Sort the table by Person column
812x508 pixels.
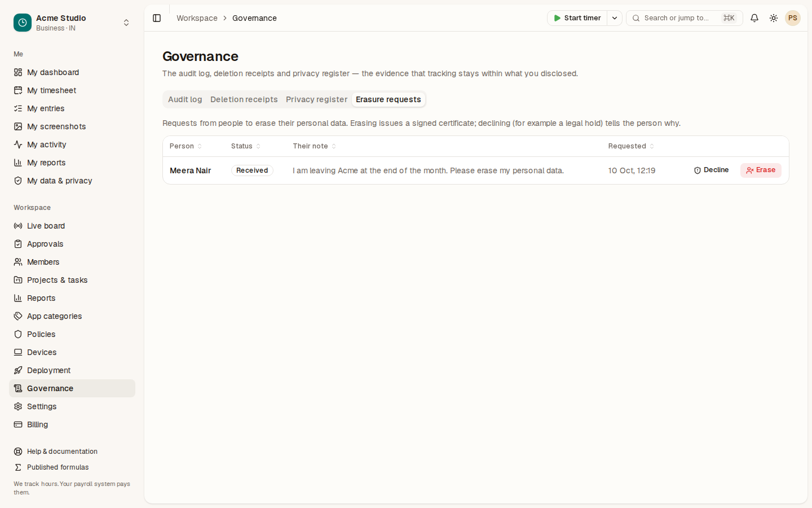tap(186, 146)
